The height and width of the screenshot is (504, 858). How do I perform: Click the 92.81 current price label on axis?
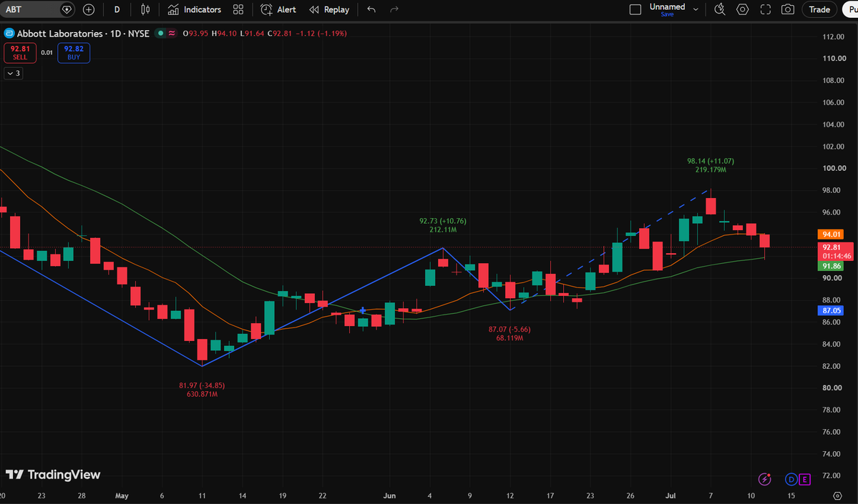click(835, 252)
